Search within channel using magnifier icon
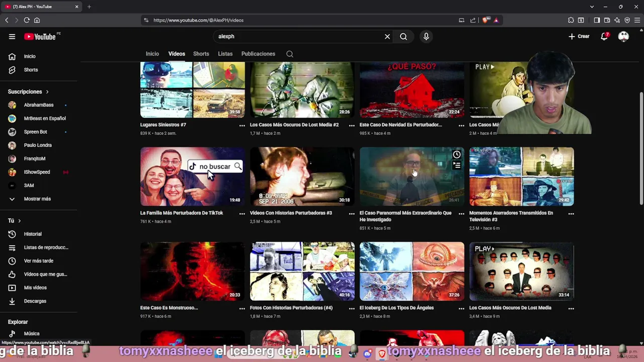Image resolution: width=644 pixels, height=362 pixels. pyautogui.click(x=290, y=54)
